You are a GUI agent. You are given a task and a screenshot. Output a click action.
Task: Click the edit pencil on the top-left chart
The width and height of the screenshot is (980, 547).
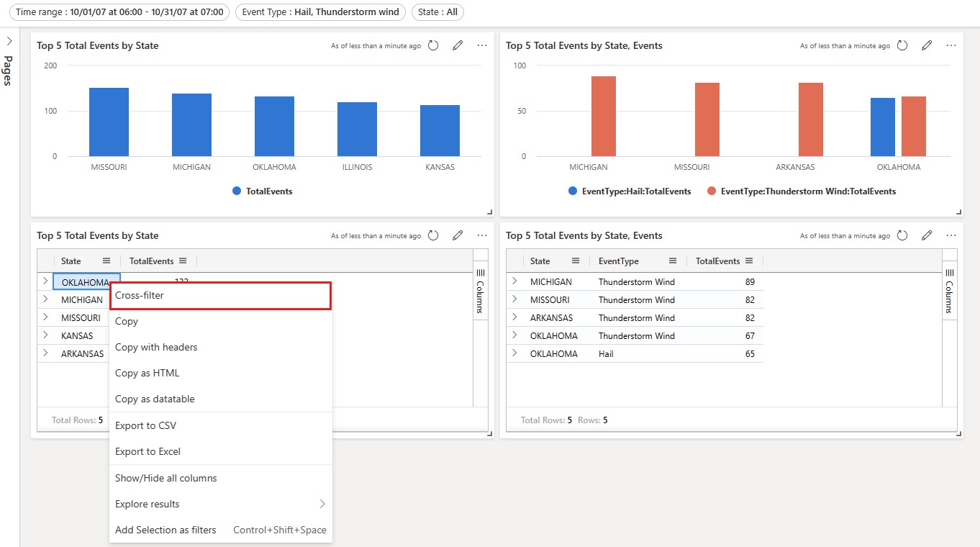click(458, 45)
